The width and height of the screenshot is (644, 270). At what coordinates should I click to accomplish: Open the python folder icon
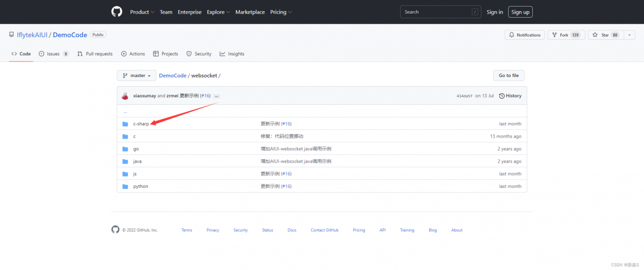125,186
